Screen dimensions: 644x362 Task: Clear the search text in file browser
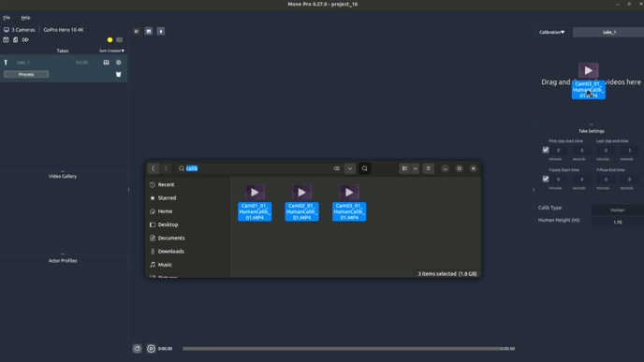pos(336,168)
